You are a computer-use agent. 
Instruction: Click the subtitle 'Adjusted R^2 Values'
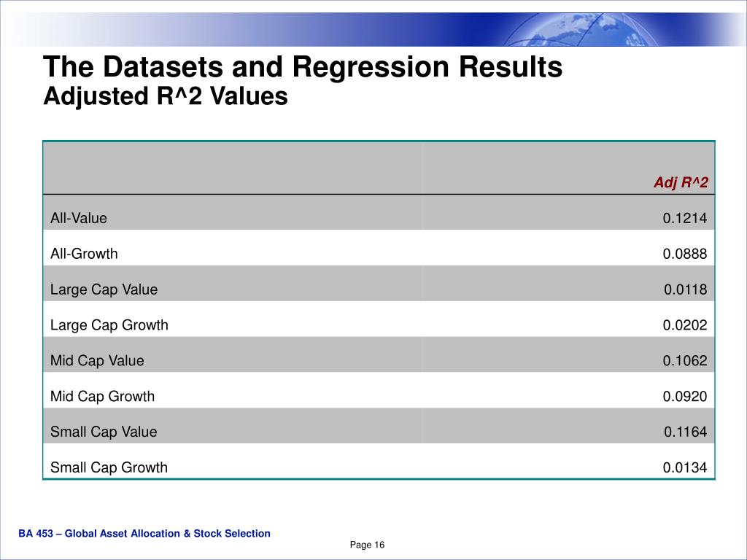(166, 96)
